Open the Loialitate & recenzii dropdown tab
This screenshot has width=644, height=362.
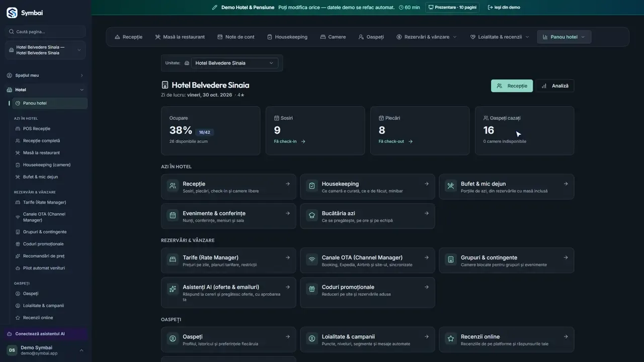click(500, 37)
